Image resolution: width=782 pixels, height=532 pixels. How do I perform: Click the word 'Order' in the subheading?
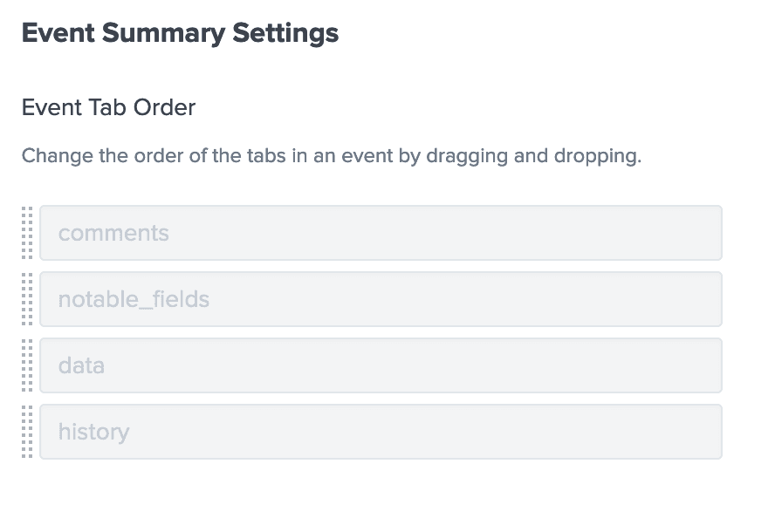(x=165, y=107)
